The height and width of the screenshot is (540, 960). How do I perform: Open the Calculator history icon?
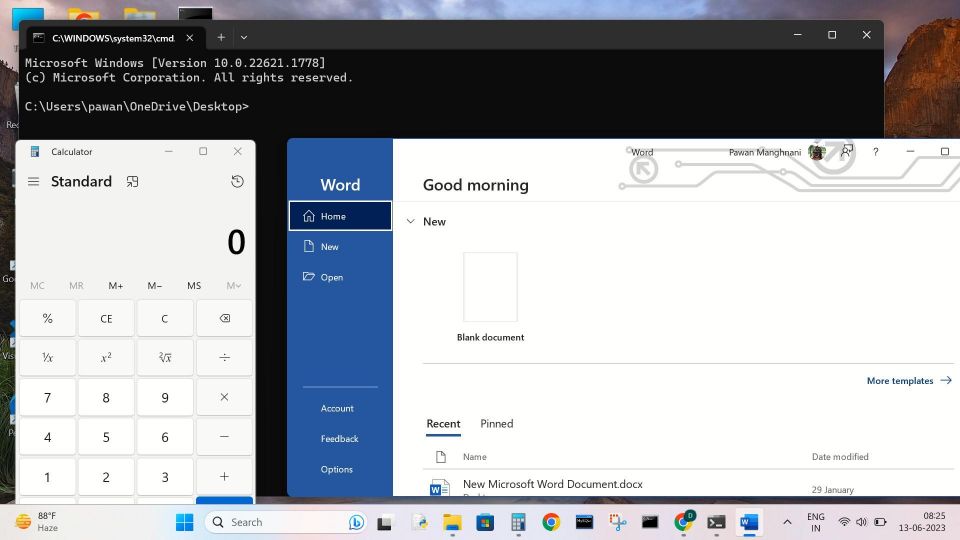coord(237,182)
